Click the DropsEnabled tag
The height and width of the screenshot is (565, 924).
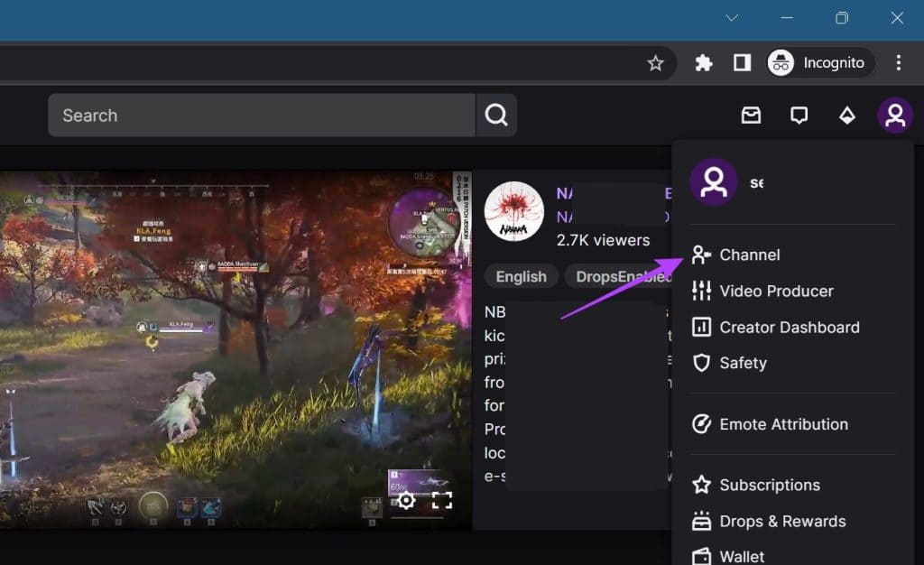(623, 277)
